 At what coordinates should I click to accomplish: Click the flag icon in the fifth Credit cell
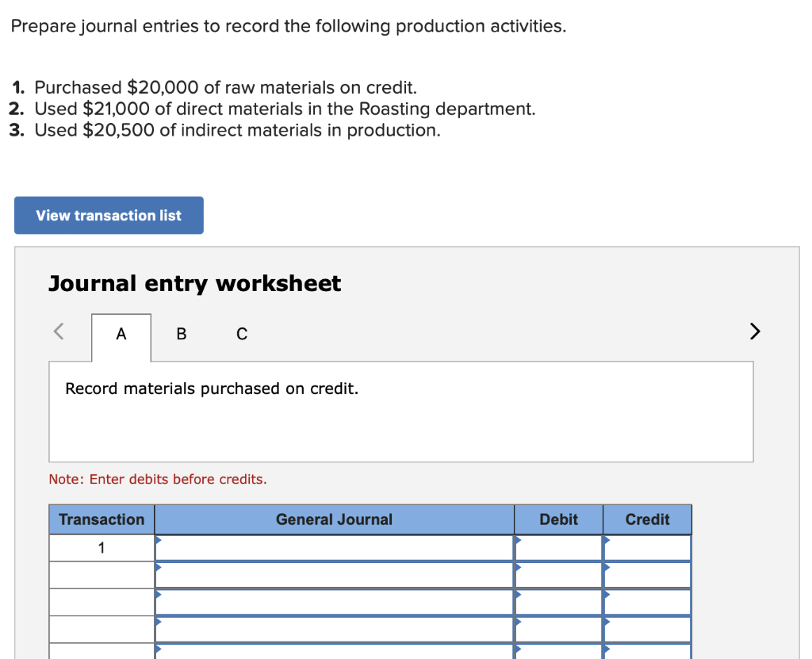click(607, 649)
